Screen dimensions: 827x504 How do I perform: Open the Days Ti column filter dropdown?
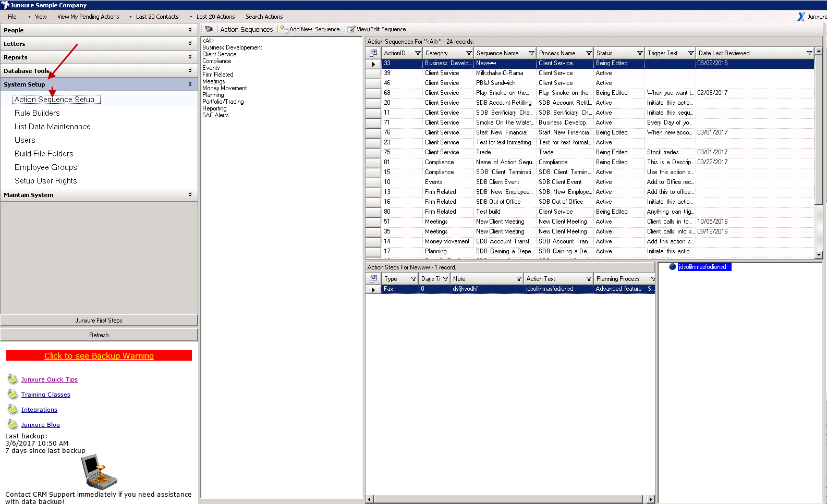445,279
